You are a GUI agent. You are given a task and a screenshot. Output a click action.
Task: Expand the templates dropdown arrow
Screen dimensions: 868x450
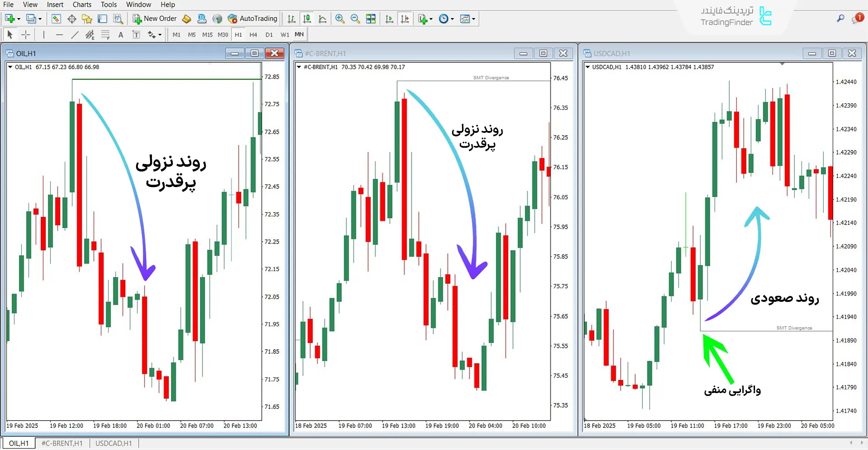tap(473, 19)
